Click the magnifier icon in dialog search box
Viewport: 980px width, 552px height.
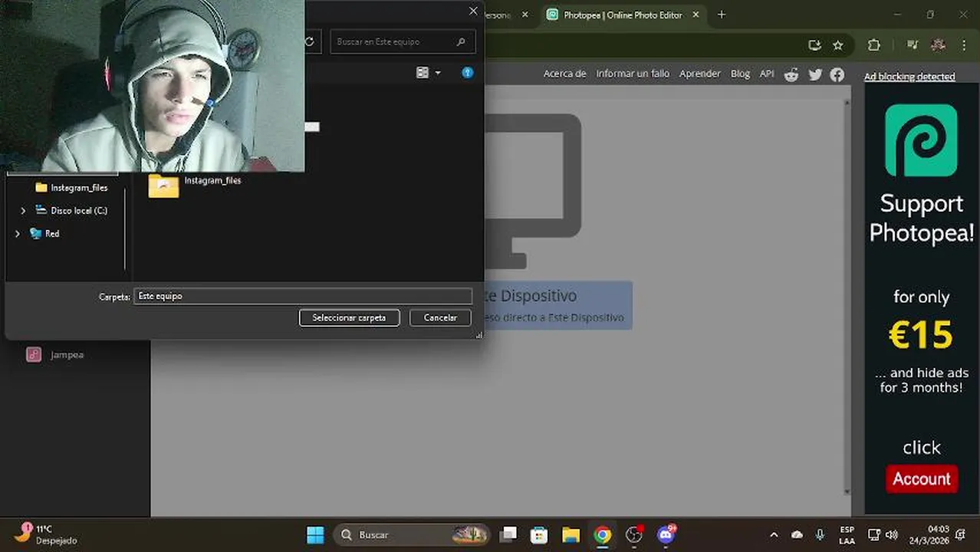pos(461,41)
